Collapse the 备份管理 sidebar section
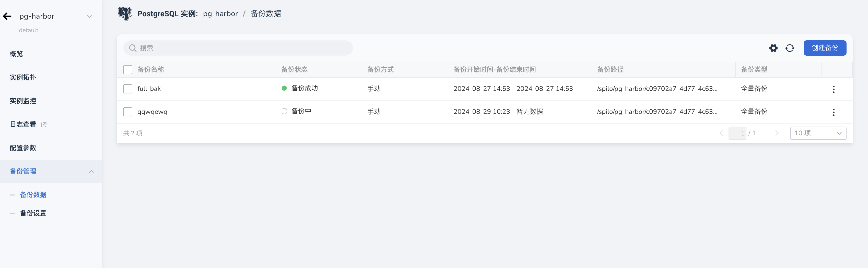Screen dimensions: 868x268 92,171
